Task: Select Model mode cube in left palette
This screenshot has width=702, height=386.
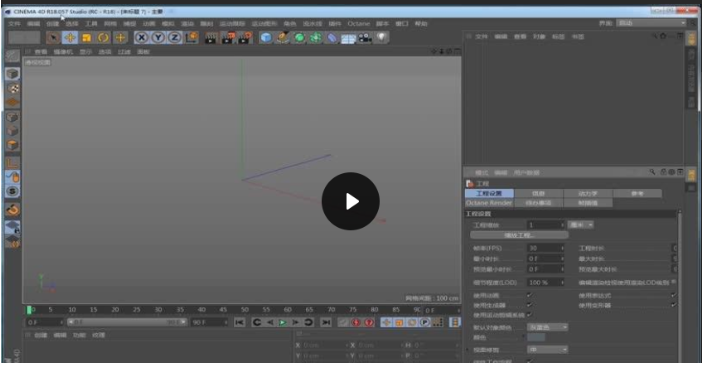Action: click(13, 74)
